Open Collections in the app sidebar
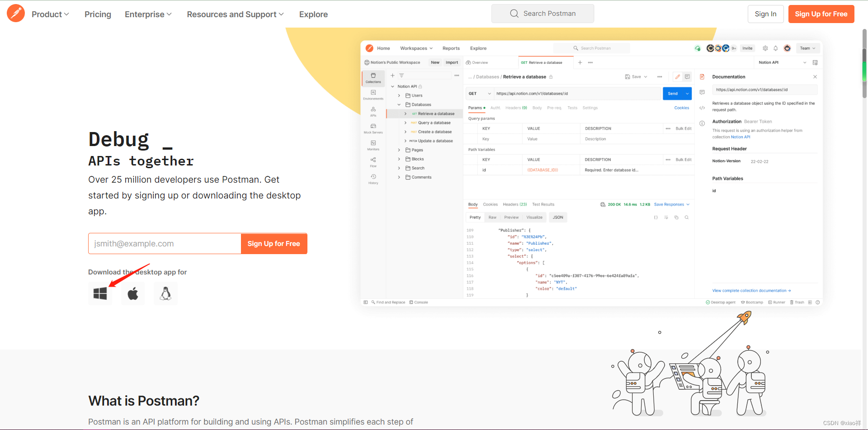The width and height of the screenshot is (868, 430). [x=373, y=78]
